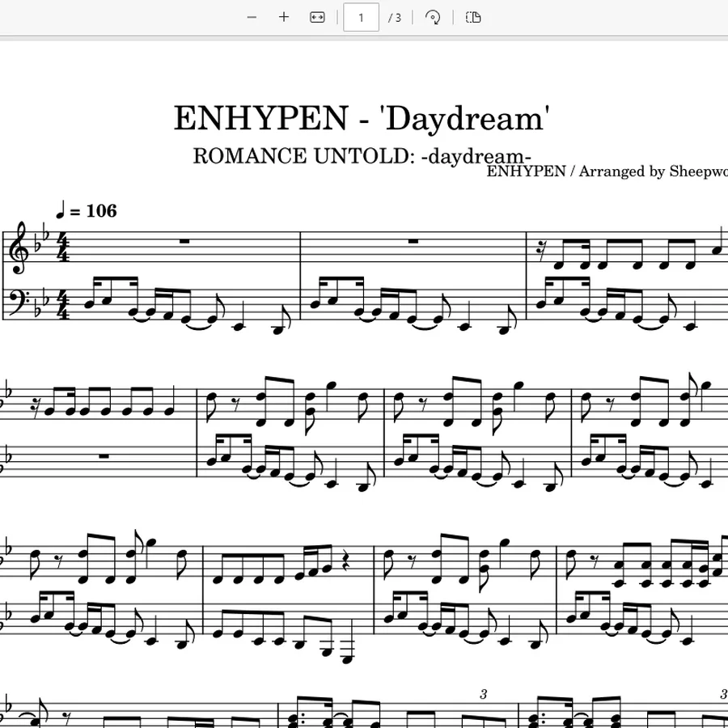Click the triplet '3' marking on the last system

tap(484, 695)
